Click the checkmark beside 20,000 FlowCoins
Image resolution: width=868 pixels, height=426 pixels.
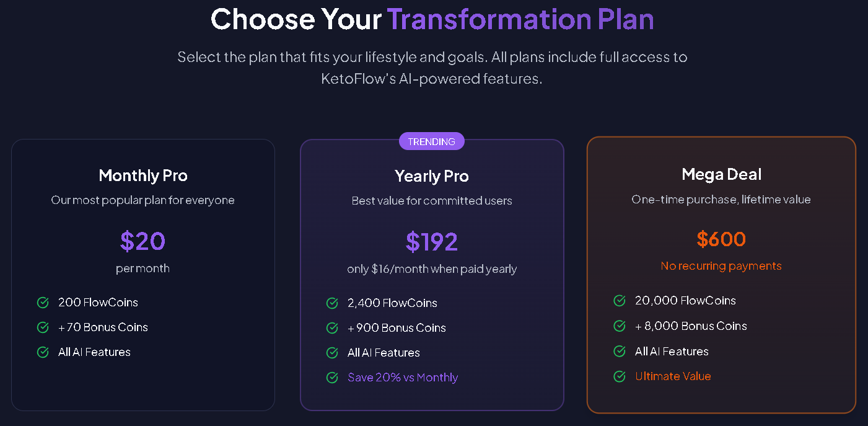[620, 300]
